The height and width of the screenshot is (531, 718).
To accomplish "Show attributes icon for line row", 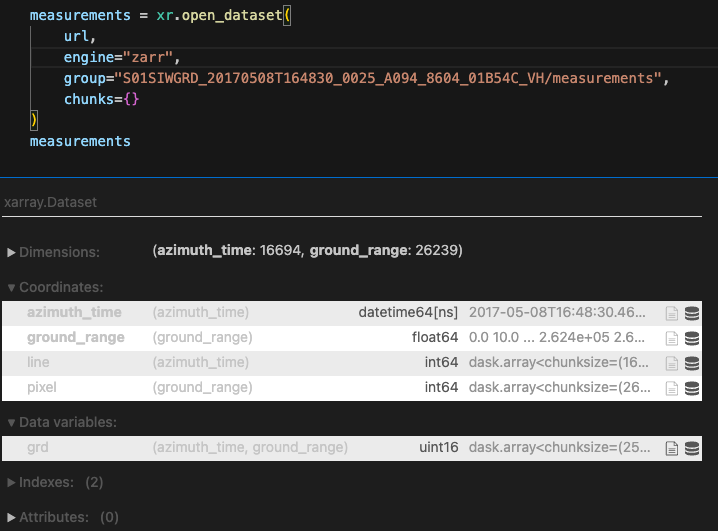I will tap(672, 363).
